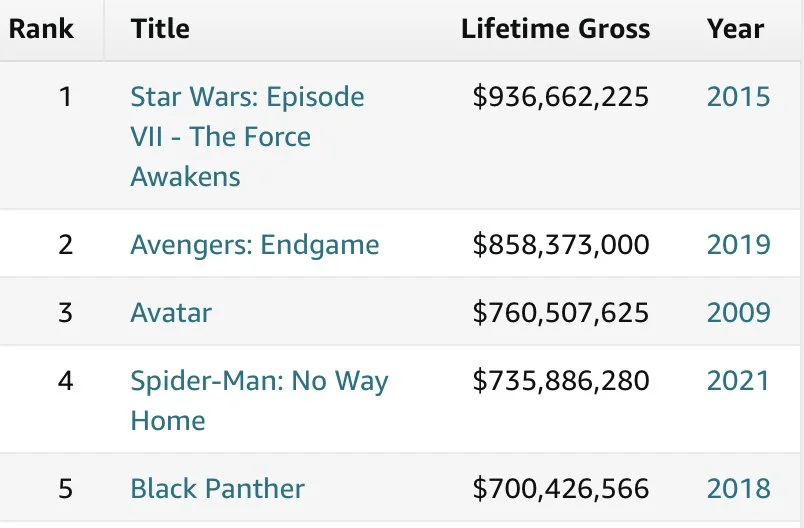Open Spider-Man: No Way Home link
The height and width of the screenshot is (528, 804).
259,400
